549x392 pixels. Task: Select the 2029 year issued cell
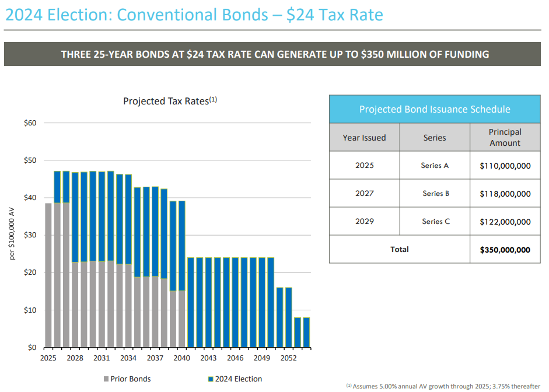point(364,221)
